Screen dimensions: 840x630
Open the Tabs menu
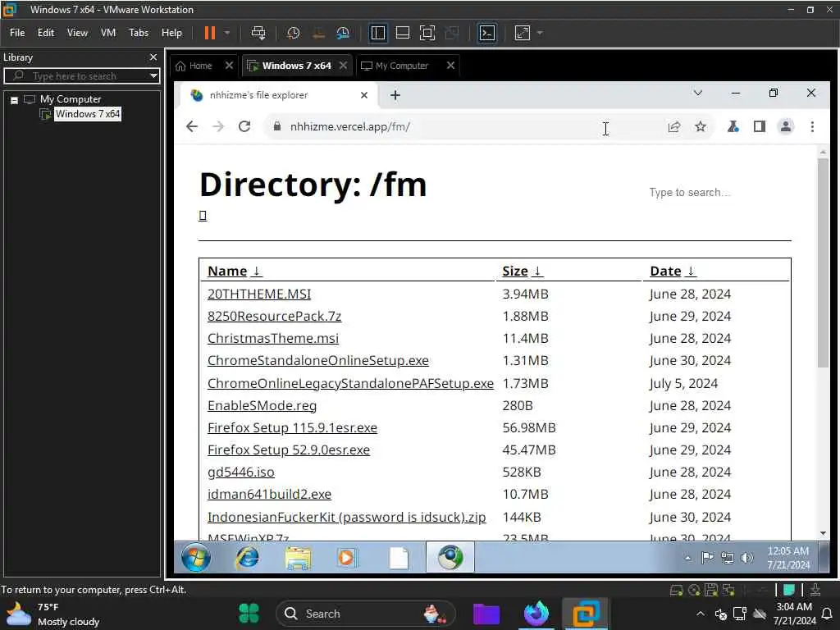(138, 33)
